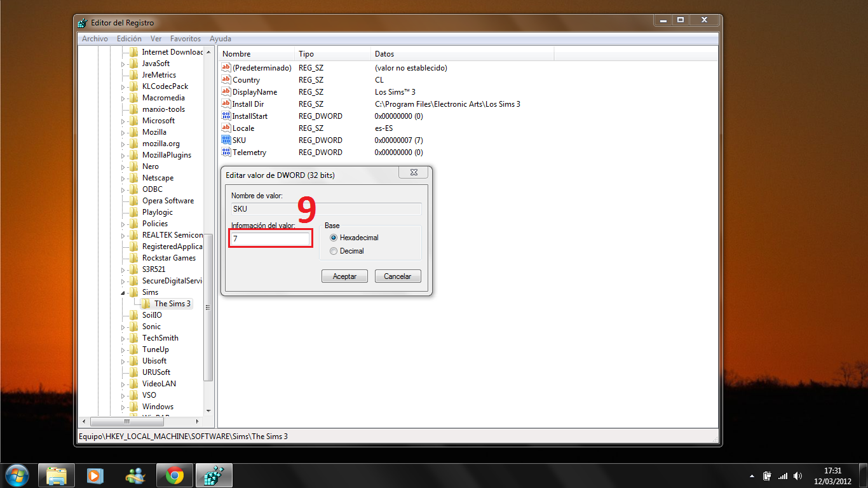
Task: Click the SKU DWORD binary icon
Action: tap(226, 140)
